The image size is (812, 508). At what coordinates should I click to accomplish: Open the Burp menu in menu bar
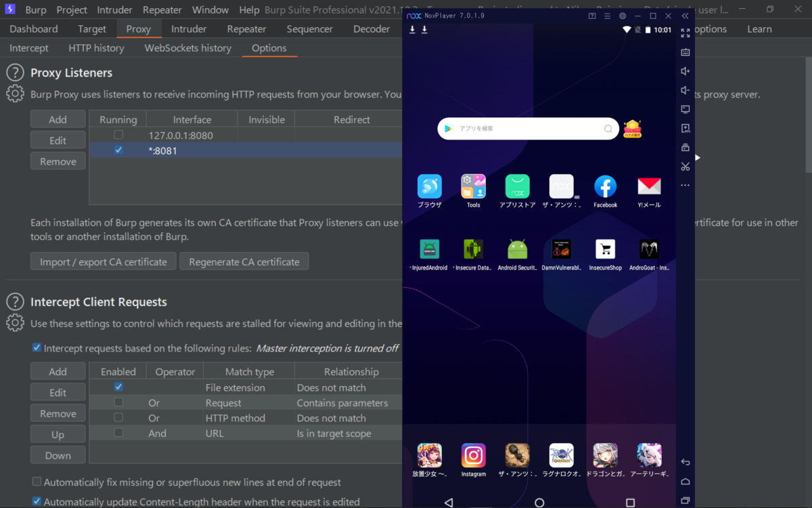click(36, 10)
